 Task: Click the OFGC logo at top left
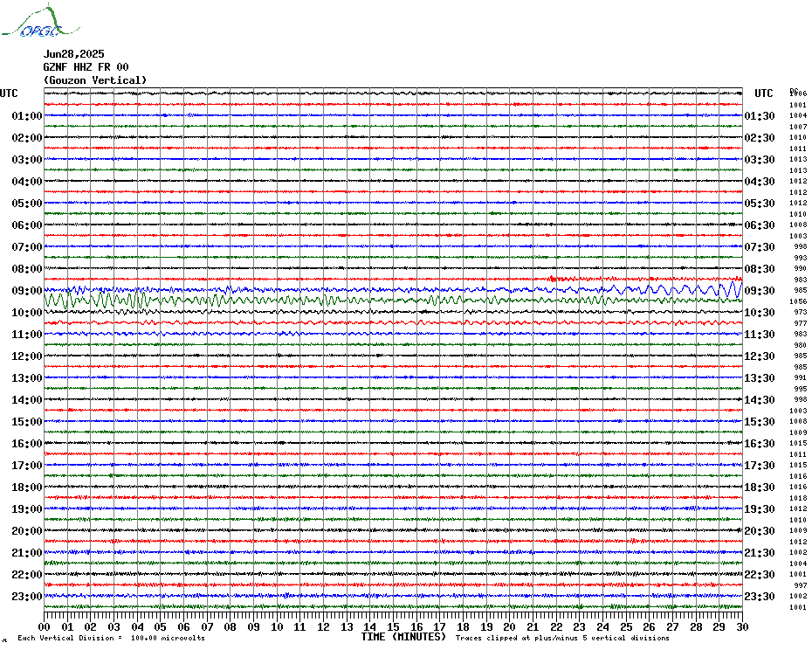pos(40,21)
